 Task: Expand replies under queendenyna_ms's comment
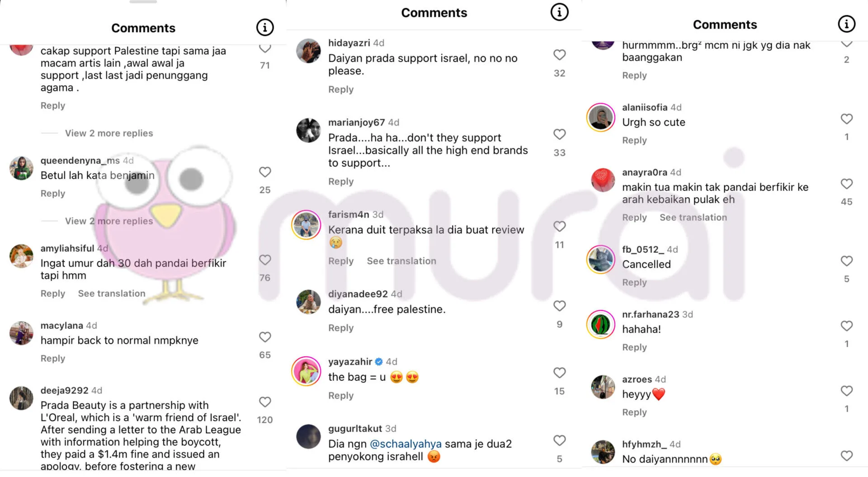click(109, 221)
